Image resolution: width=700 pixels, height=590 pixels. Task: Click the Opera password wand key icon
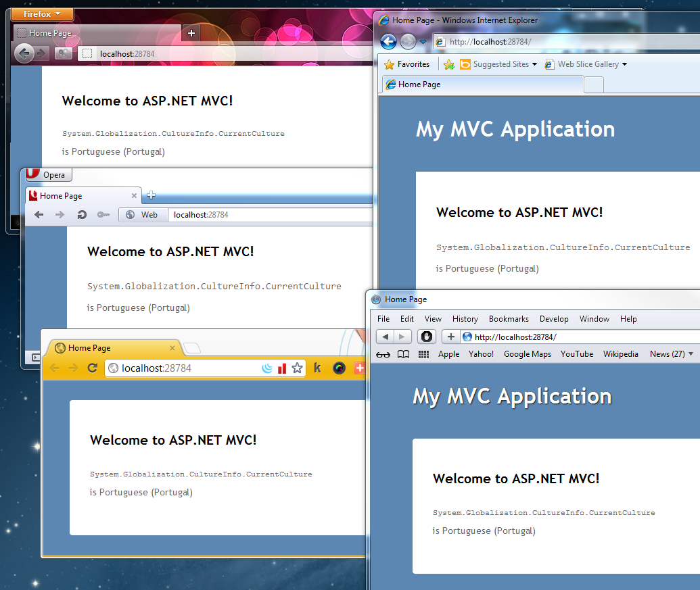click(103, 214)
